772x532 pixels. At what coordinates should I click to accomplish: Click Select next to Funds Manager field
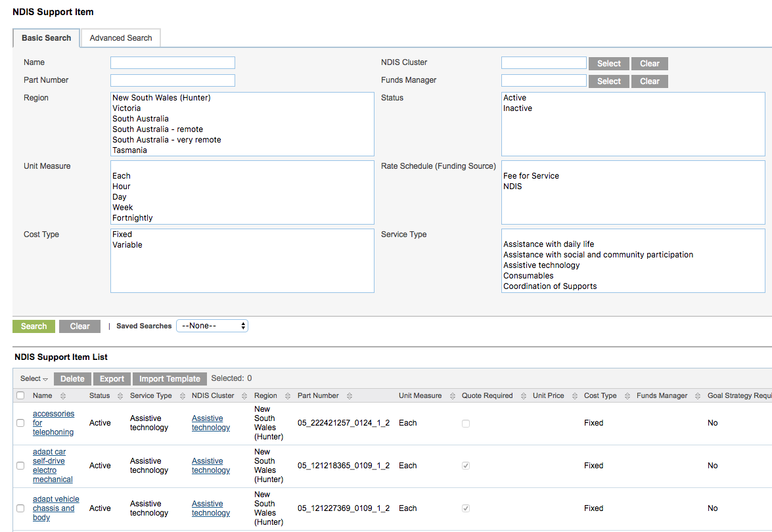[609, 81]
